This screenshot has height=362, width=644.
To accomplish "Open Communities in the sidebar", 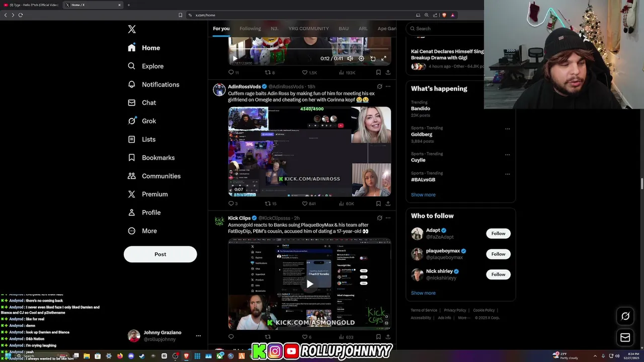I will coord(154,176).
